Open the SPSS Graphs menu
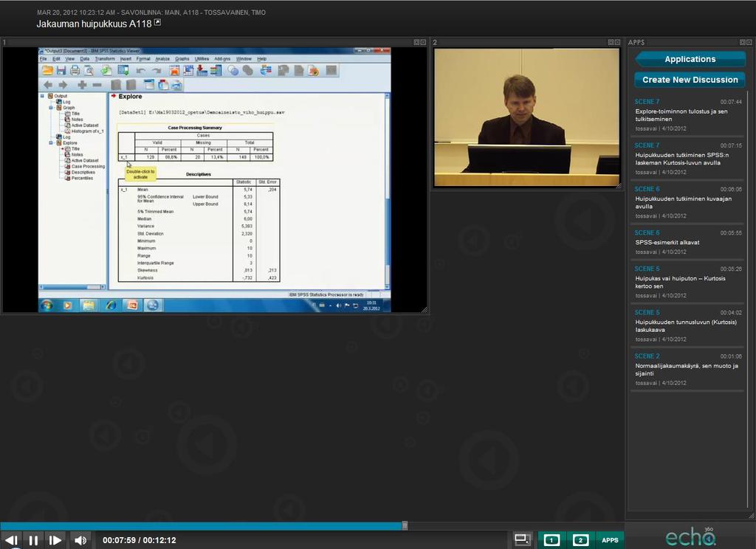Viewport: 756px width, 549px height. pyautogui.click(x=182, y=59)
